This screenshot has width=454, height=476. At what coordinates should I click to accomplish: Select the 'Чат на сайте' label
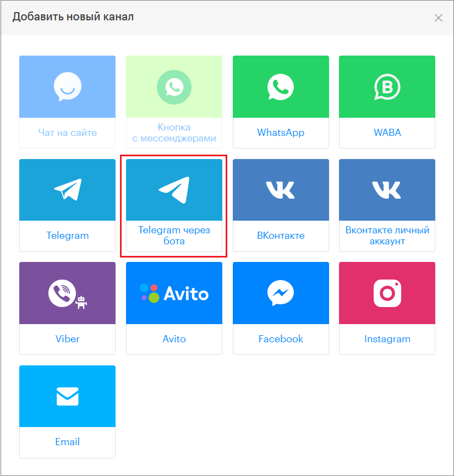68,133
